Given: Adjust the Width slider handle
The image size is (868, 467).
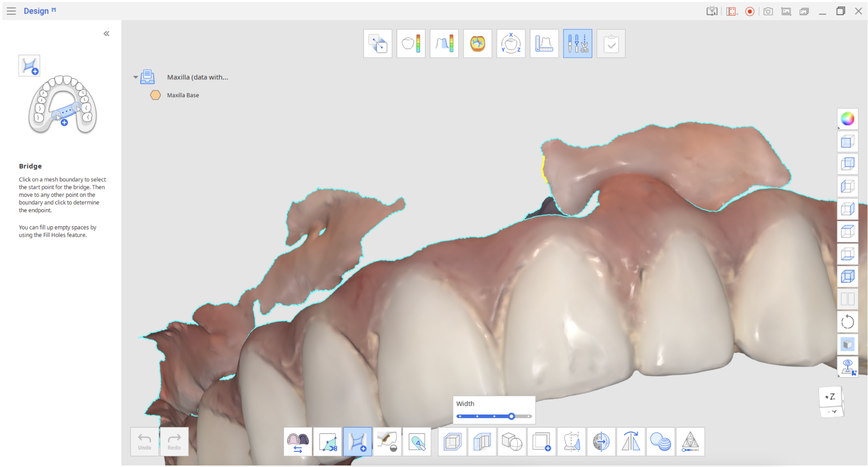Looking at the screenshot, I should tap(511, 416).
